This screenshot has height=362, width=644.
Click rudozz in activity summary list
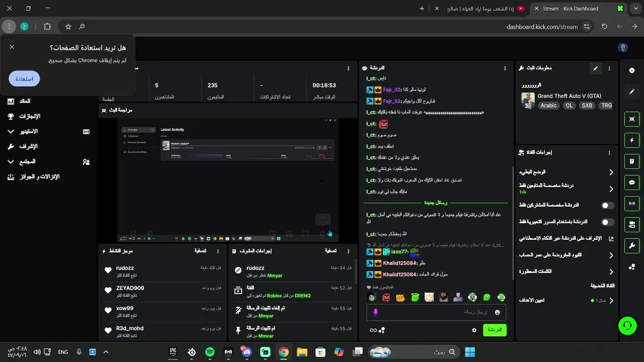(x=125, y=268)
